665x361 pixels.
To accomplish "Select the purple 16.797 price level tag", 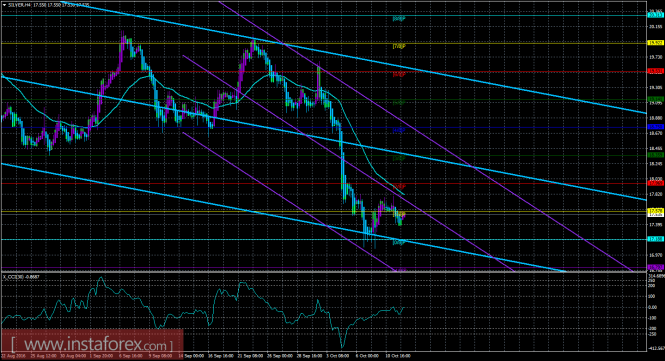I will pos(655,267).
